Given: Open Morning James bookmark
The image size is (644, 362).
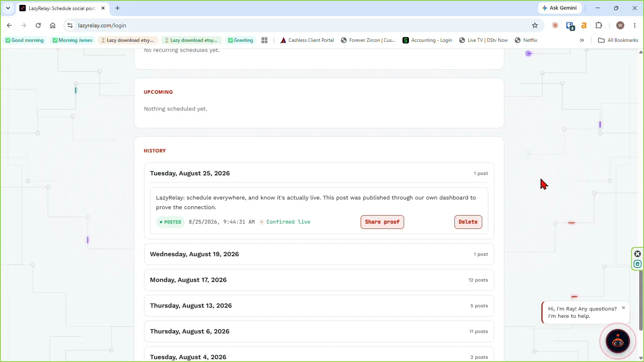Looking at the screenshot, I should point(72,40).
